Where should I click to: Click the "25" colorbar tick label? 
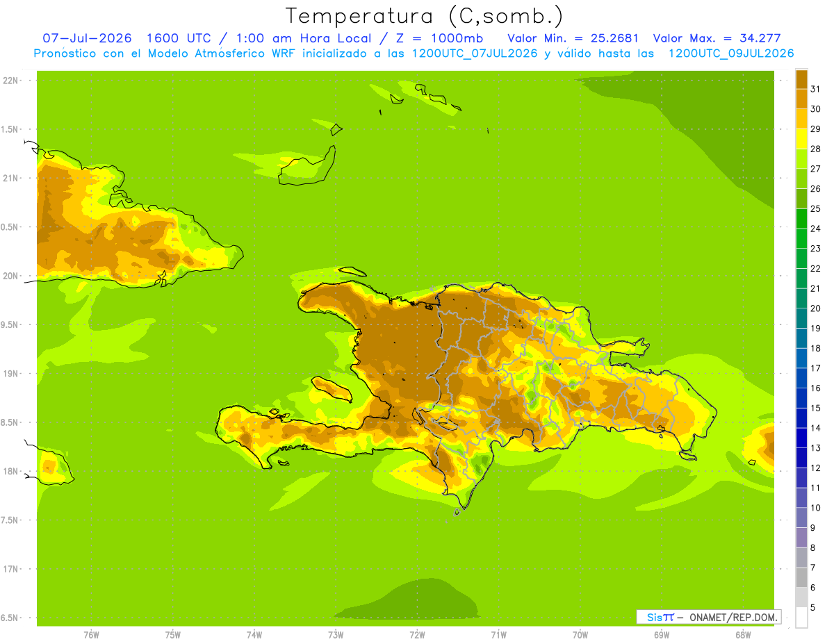pos(815,208)
